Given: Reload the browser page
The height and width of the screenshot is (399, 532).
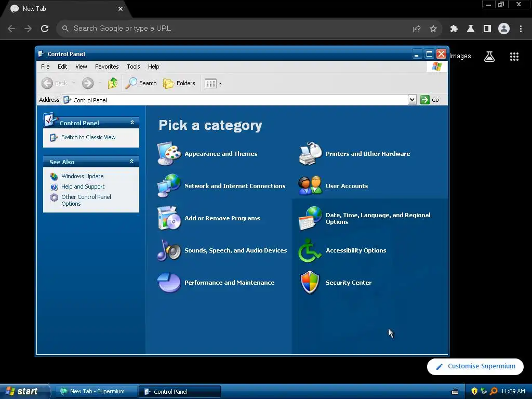Looking at the screenshot, I should click(x=45, y=29).
